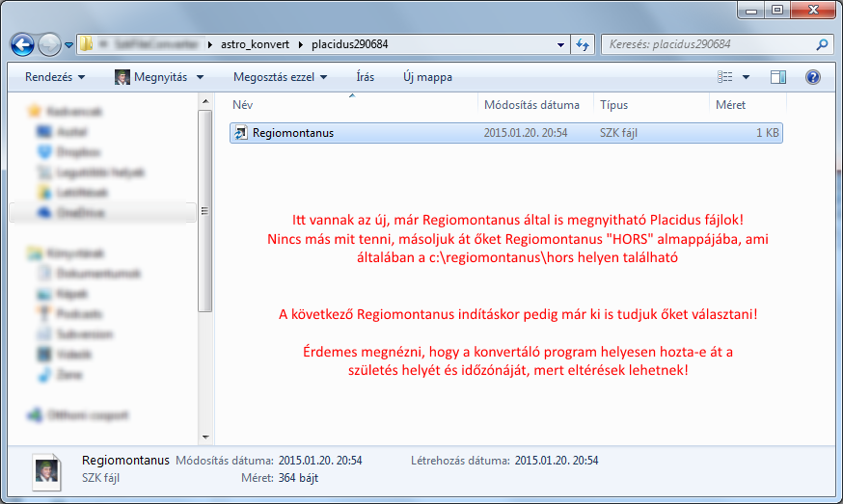
Task: Click the Regiomontanus name in the details pane
Action: point(125,461)
